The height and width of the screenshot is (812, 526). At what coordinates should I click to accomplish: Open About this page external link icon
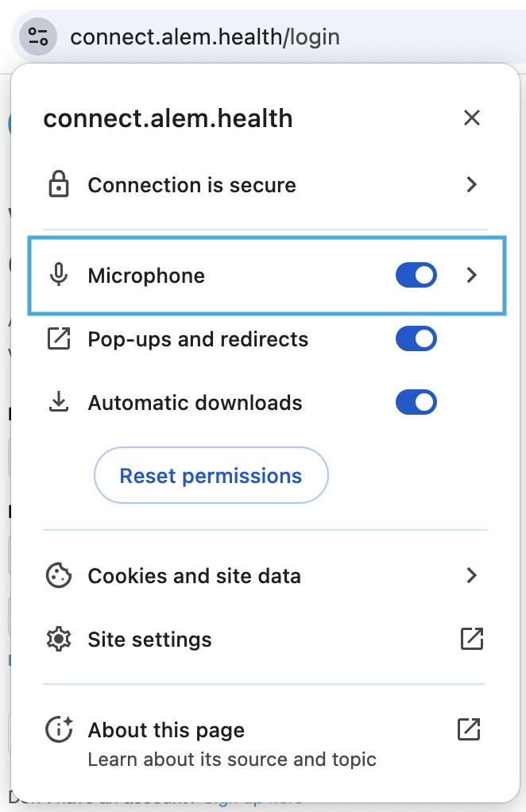coord(469,729)
